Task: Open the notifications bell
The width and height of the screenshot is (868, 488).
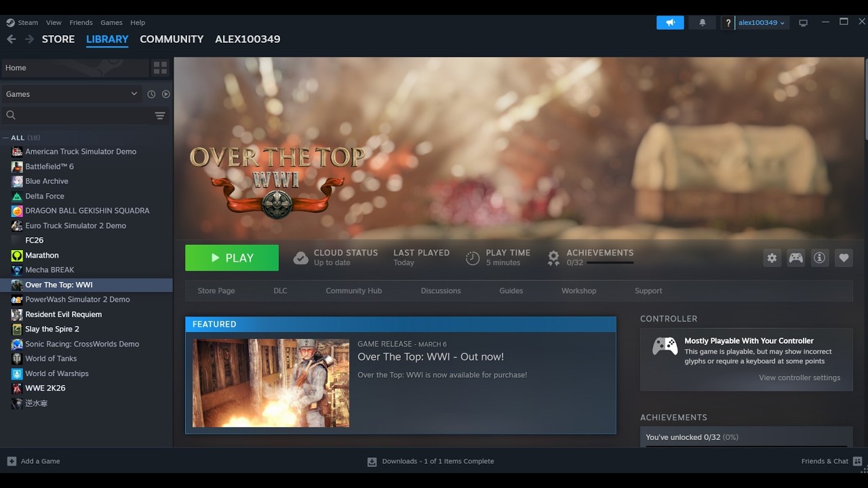Action: click(703, 22)
